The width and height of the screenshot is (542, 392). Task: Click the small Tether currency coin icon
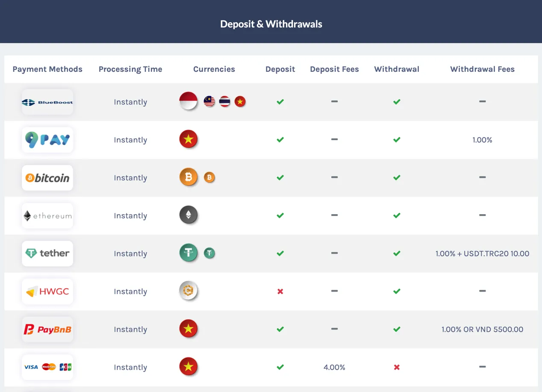[x=209, y=253]
